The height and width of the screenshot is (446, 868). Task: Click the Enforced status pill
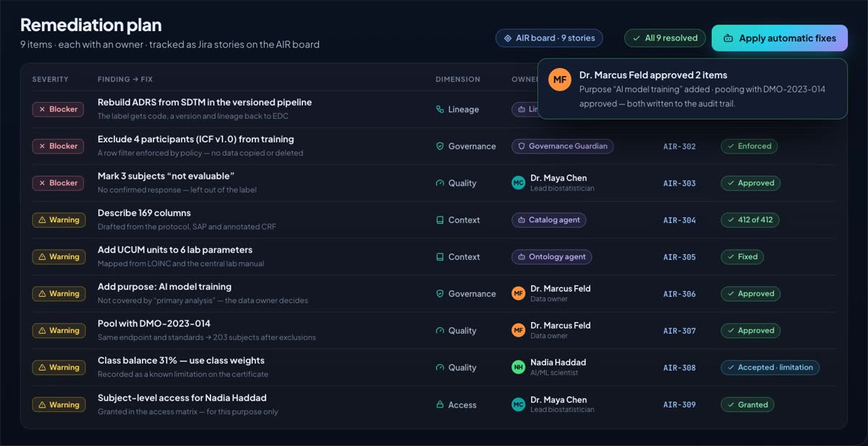[749, 146]
